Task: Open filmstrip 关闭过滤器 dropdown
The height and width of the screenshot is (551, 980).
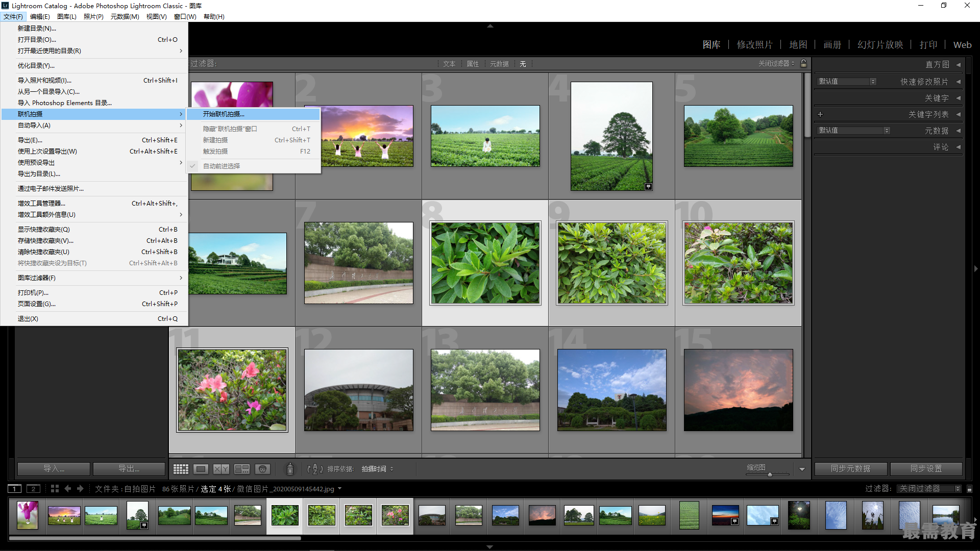Action: (929, 489)
